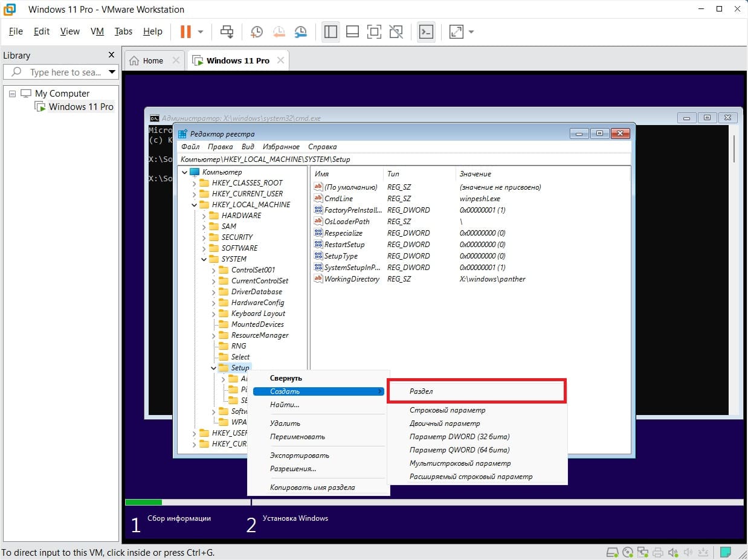Select the MountedDevices key
The width and height of the screenshot is (748, 560).
tap(257, 324)
